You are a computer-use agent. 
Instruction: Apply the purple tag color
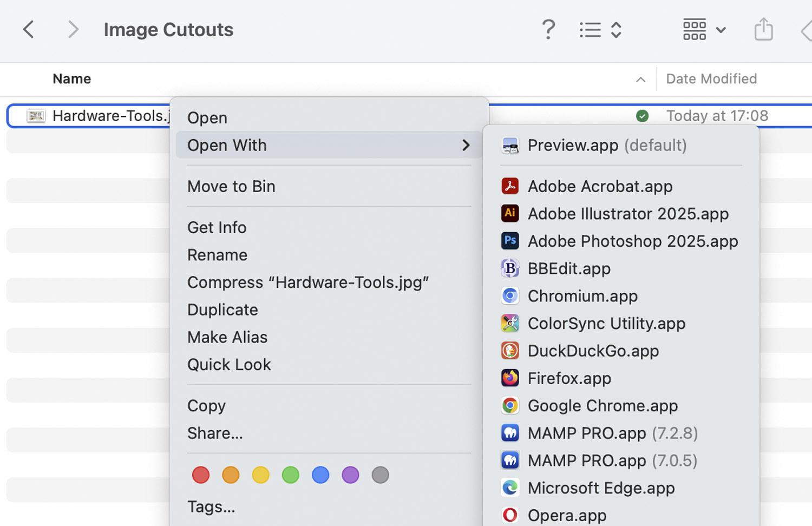pyautogui.click(x=350, y=475)
